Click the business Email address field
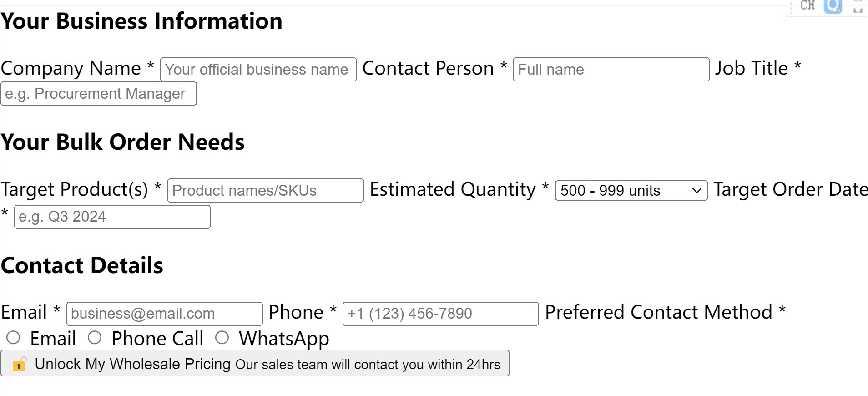Viewport: 868px width, 396px height. 164,314
